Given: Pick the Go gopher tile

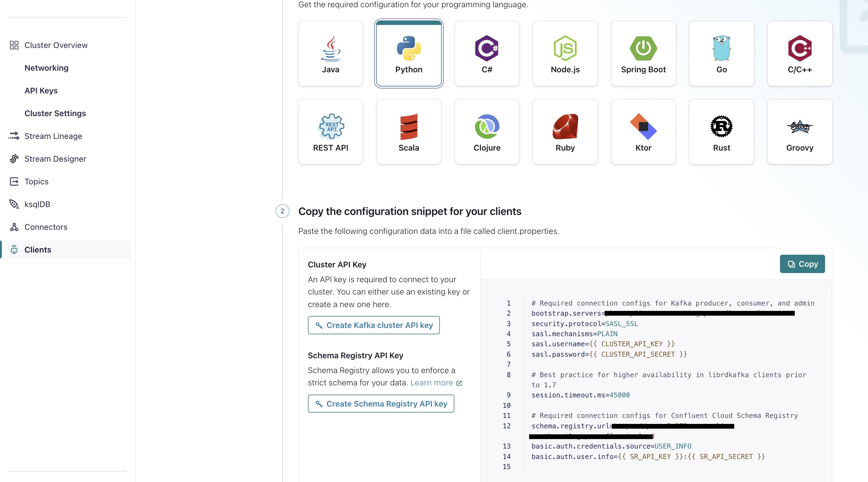Looking at the screenshot, I should [721, 54].
